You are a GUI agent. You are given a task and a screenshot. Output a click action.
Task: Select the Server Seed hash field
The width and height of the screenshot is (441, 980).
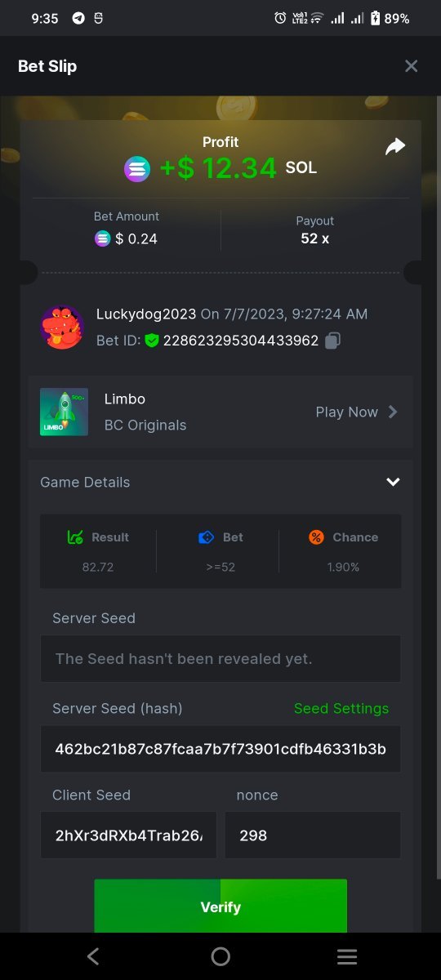[x=220, y=749]
